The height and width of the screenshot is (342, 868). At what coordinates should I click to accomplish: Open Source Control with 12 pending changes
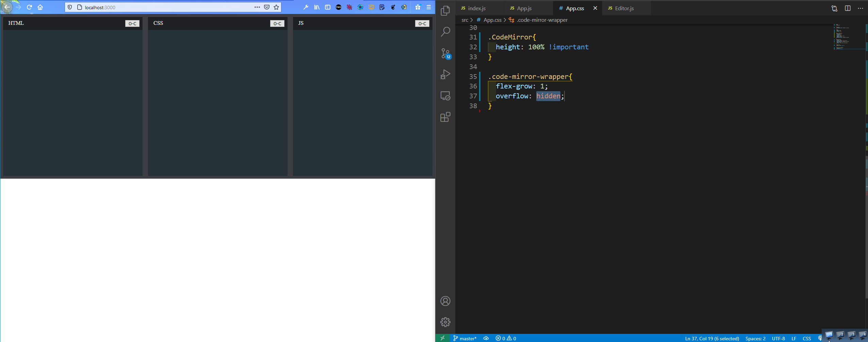point(445,53)
